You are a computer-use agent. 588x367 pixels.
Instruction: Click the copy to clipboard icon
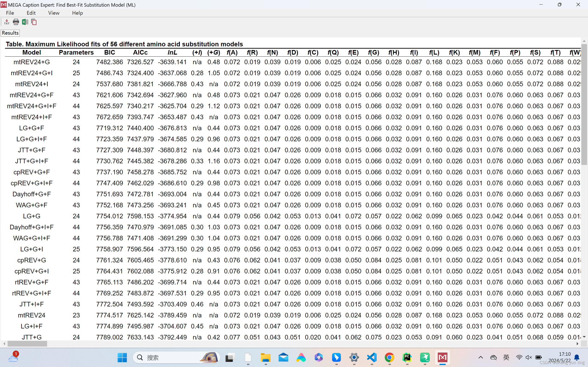point(34,22)
